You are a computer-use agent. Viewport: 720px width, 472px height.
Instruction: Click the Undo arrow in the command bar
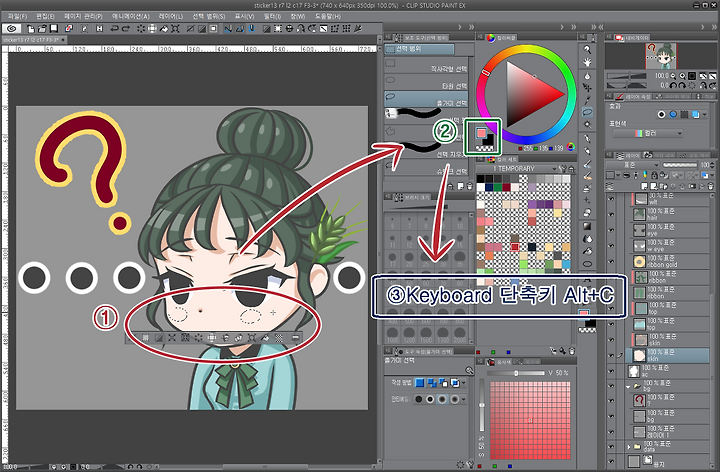(x=114, y=28)
